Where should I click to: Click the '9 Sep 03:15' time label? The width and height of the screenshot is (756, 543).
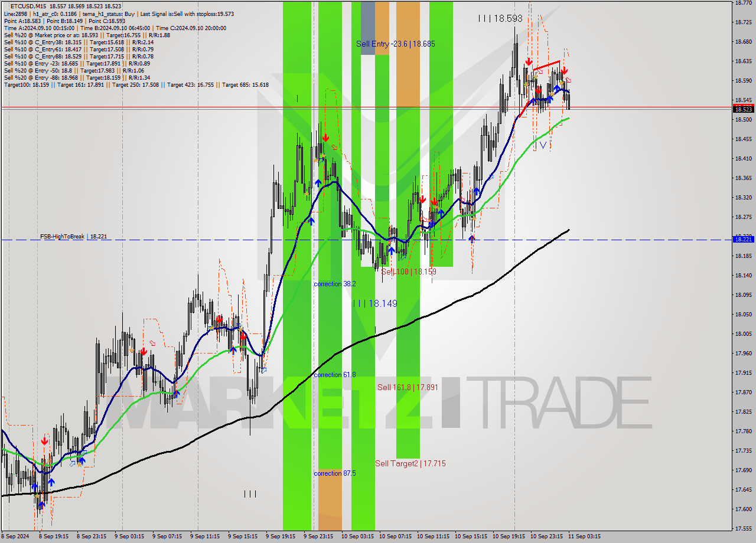tap(129, 537)
